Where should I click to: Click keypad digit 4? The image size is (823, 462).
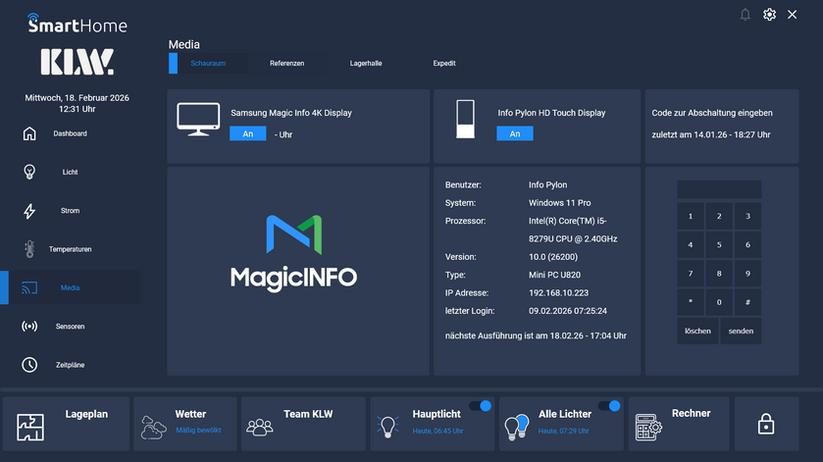690,245
